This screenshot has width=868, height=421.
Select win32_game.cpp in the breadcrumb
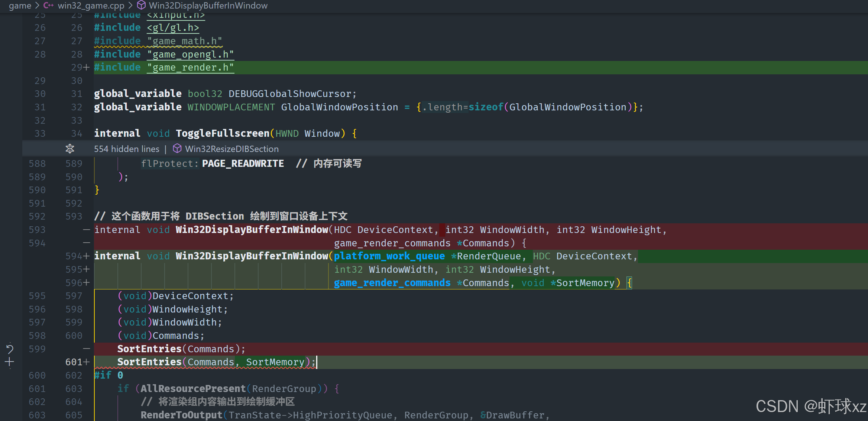coord(91,6)
